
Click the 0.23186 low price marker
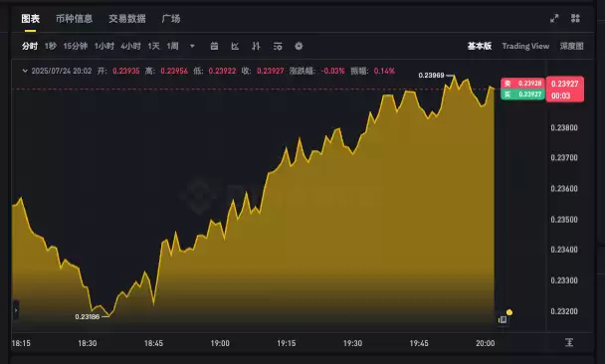pos(88,317)
